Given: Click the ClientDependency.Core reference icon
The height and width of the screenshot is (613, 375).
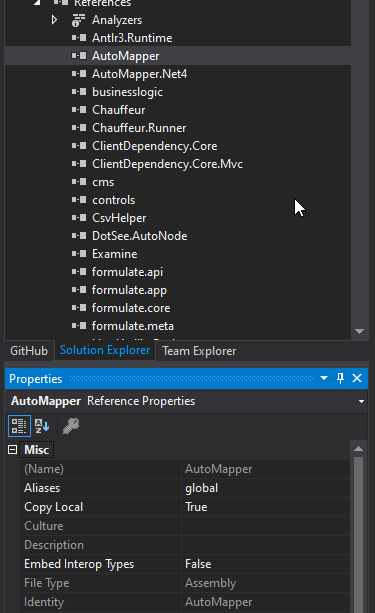Looking at the screenshot, I should [79, 146].
